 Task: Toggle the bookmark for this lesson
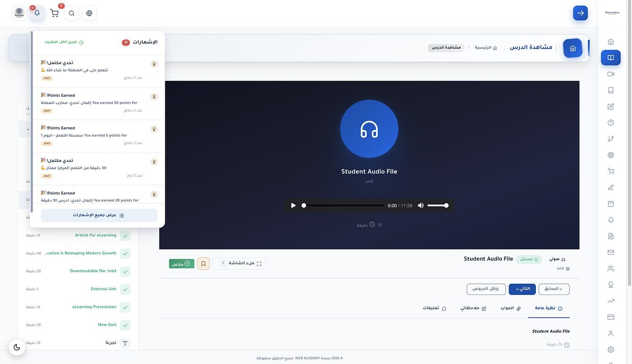[203, 263]
